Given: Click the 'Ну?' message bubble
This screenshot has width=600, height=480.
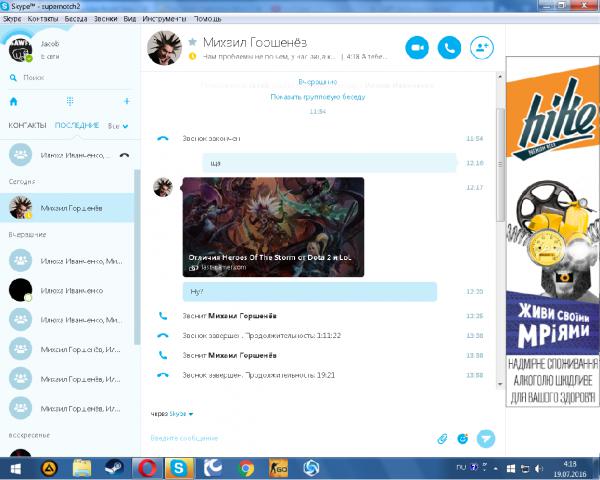Looking at the screenshot, I should (310, 292).
